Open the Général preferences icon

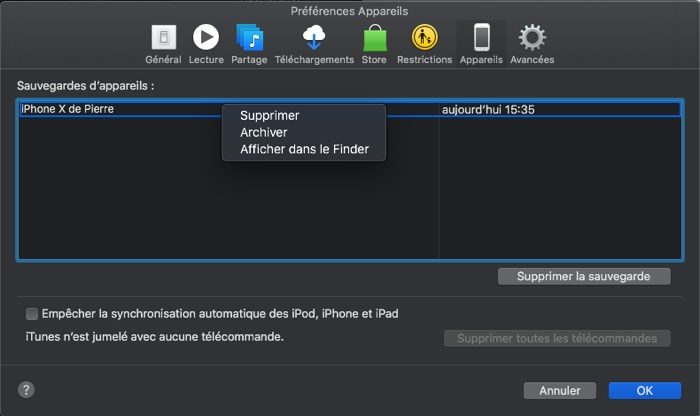[163, 38]
